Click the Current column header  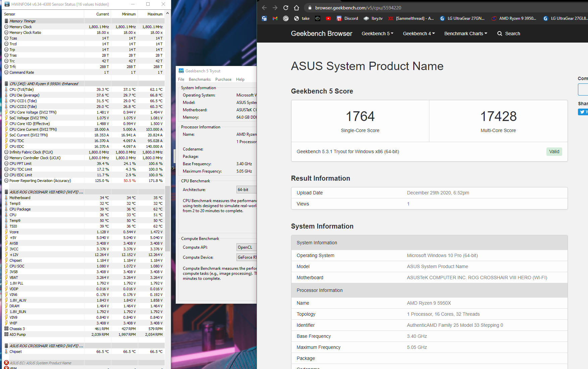98,14
